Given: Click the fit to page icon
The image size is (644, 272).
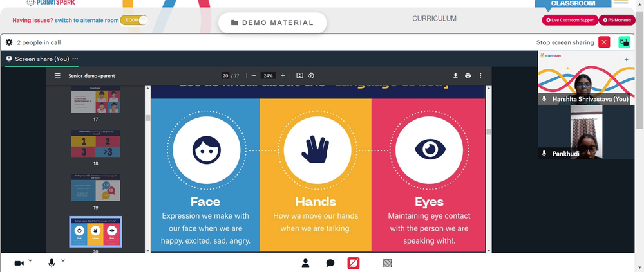Looking at the screenshot, I should point(300,75).
